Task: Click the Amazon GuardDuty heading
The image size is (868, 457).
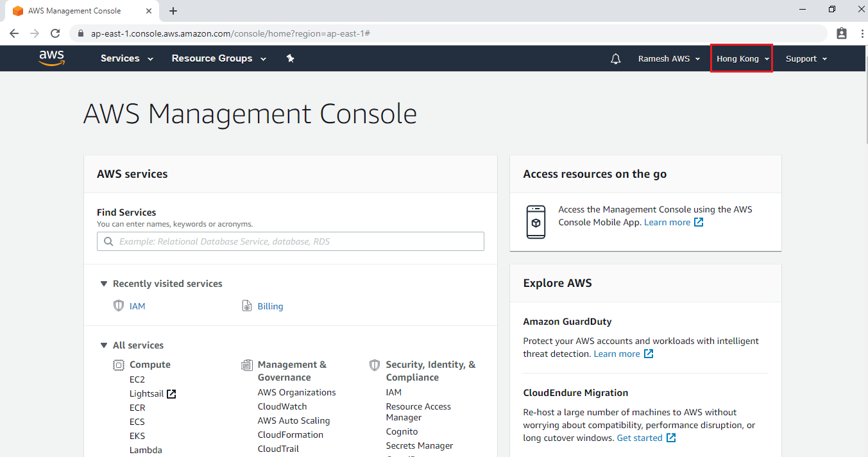Action: point(567,322)
